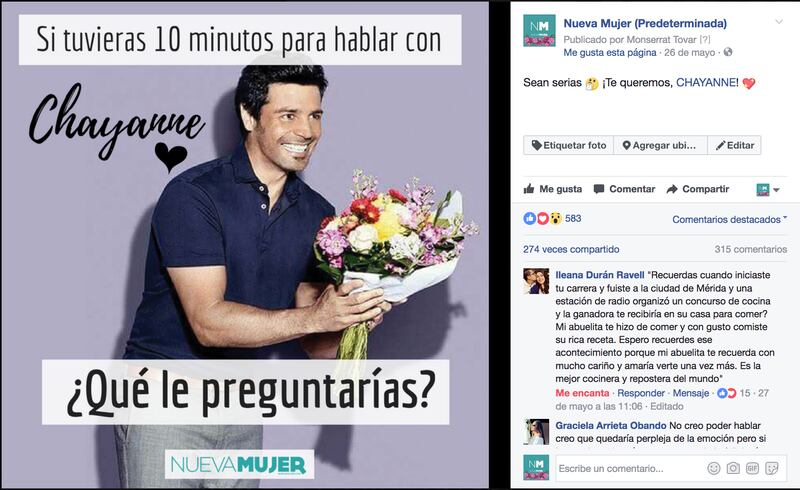800x490 pixels.
Task: Open Comentarios destacados sorting dropdown
Action: point(730,219)
